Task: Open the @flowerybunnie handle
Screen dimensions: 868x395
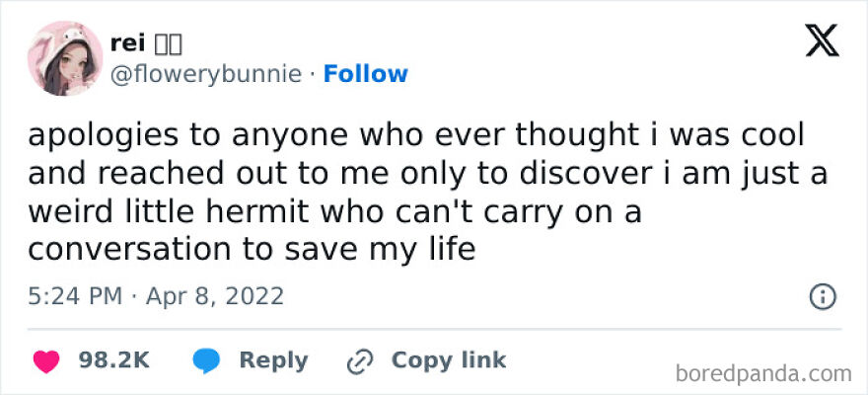Action: [x=207, y=74]
